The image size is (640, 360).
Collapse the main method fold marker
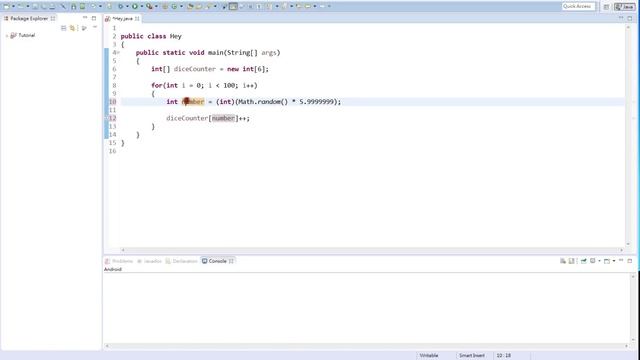point(118,53)
